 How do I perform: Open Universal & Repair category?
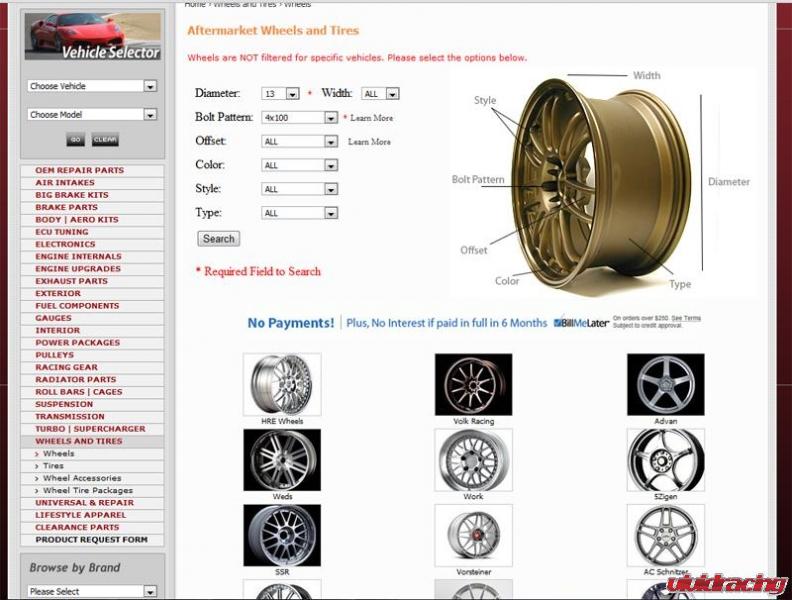[x=92, y=503]
